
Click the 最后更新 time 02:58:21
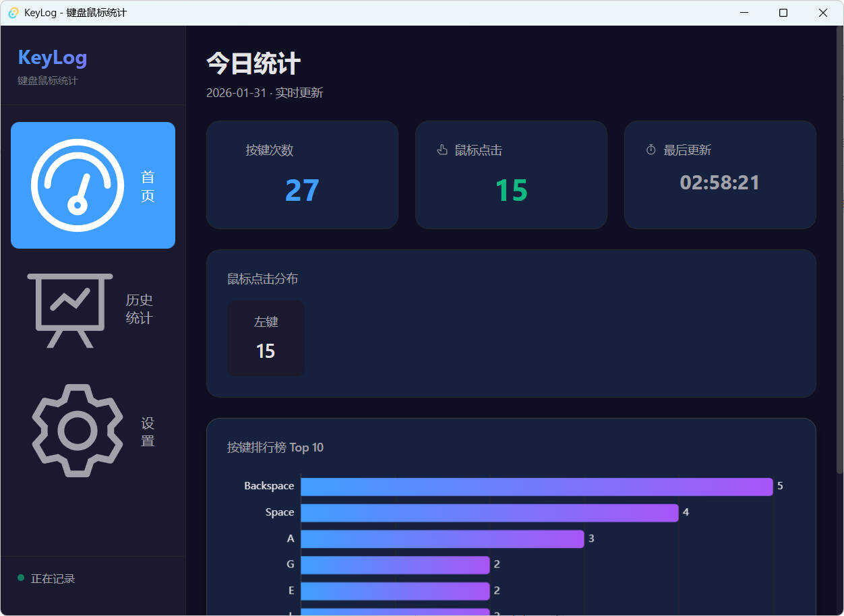pos(719,182)
